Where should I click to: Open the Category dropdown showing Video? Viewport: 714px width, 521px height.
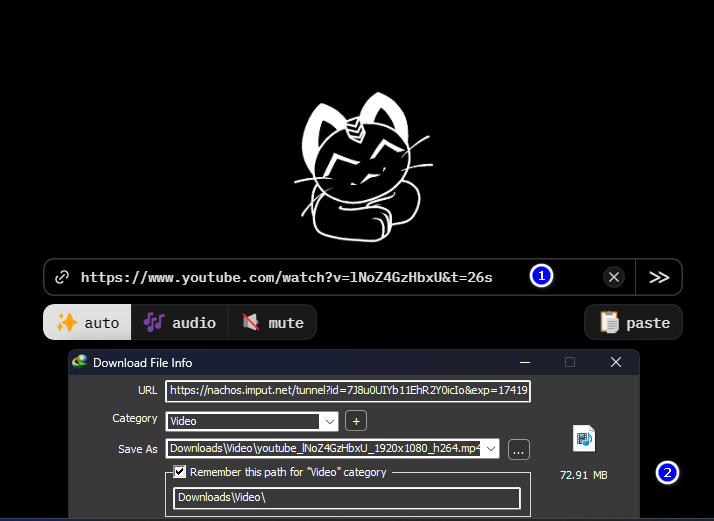tap(330, 421)
